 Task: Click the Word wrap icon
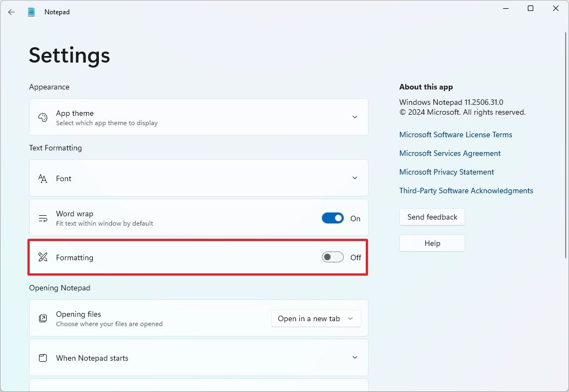coord(43,217)
